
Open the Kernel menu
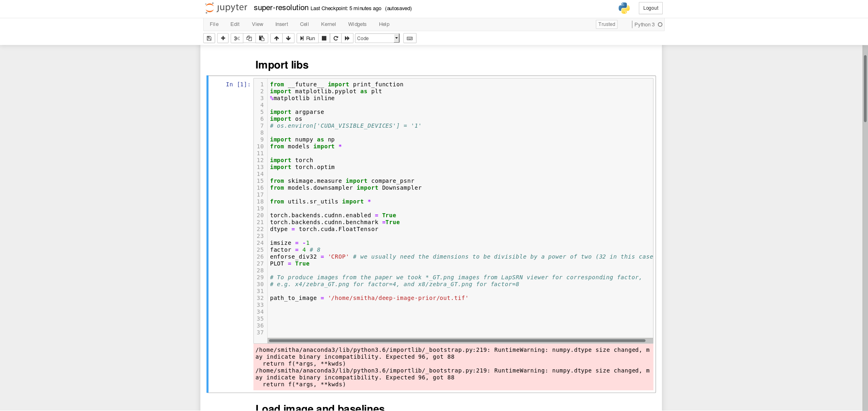pyautogui.click(x=328, y=24)
